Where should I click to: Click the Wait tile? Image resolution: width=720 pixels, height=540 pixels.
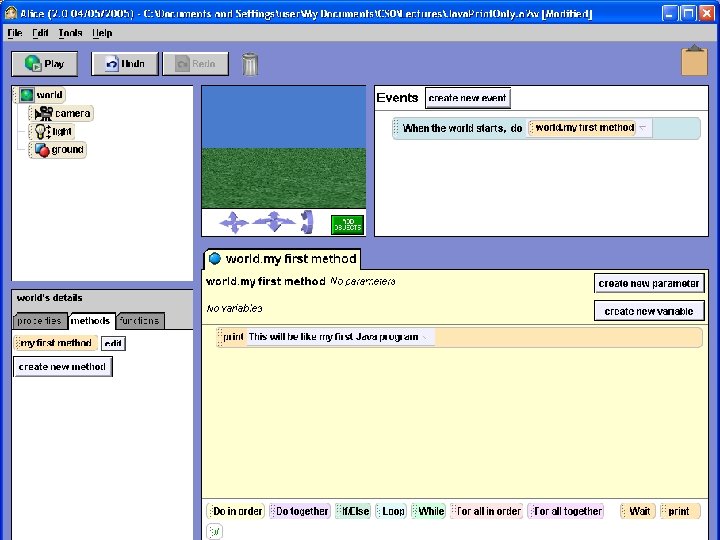point(637,511)
